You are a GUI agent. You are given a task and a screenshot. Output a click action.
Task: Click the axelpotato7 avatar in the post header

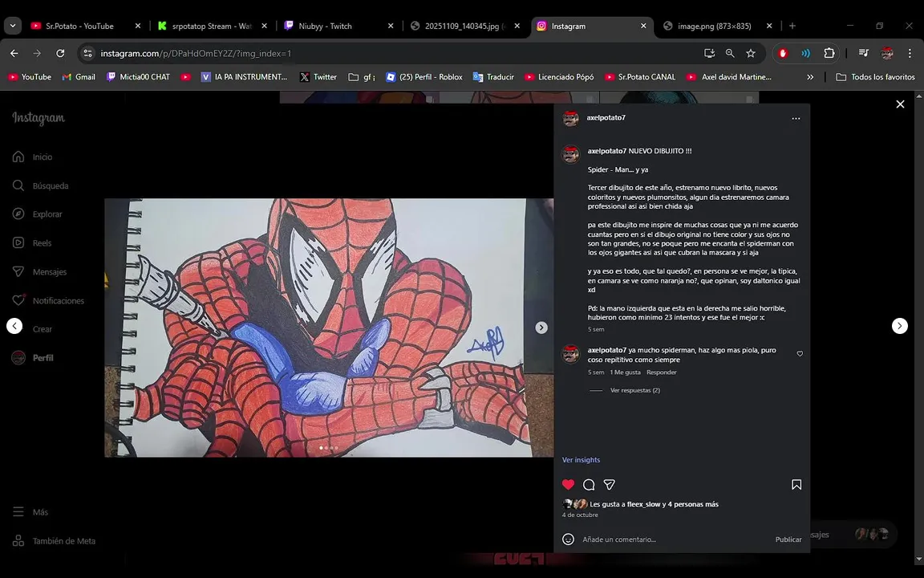570,119
